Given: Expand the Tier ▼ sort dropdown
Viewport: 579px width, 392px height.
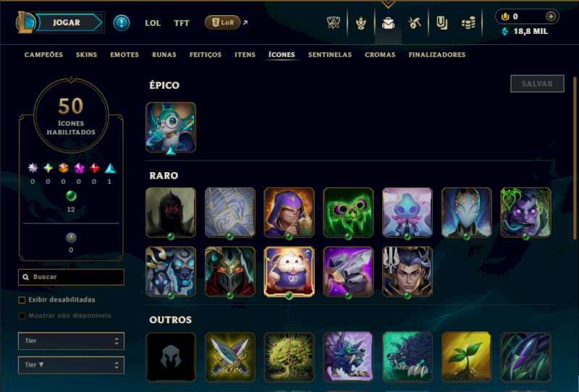Looking at the screenshot, I should tap(71, 365).
